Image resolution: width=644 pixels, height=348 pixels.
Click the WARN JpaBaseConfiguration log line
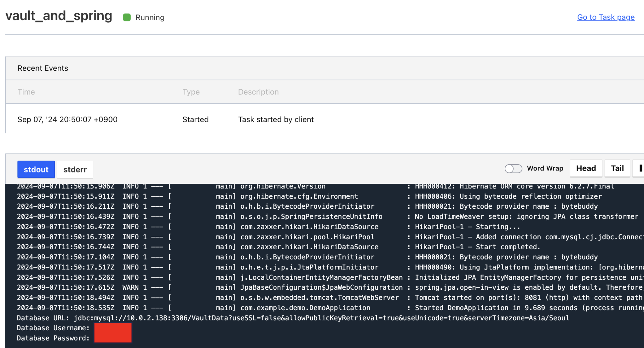[x=321, y=287]
